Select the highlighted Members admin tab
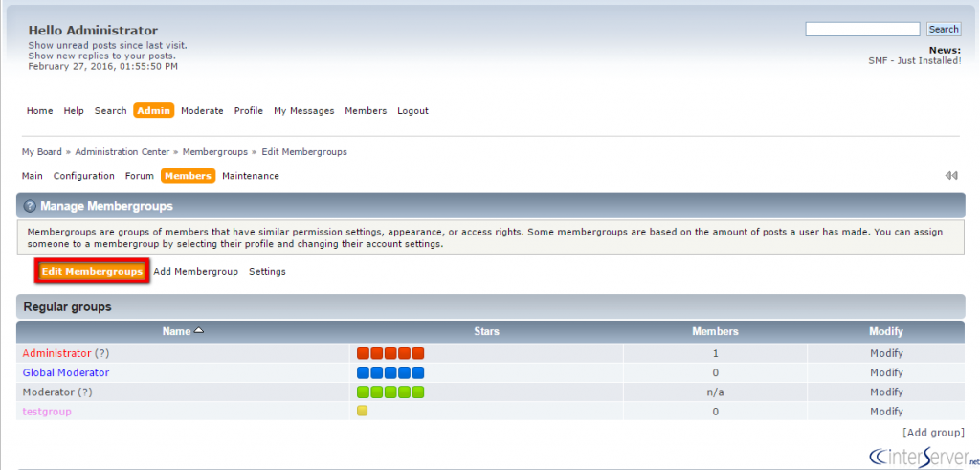Screen dimensions: 980x470 tap(189, 176)
